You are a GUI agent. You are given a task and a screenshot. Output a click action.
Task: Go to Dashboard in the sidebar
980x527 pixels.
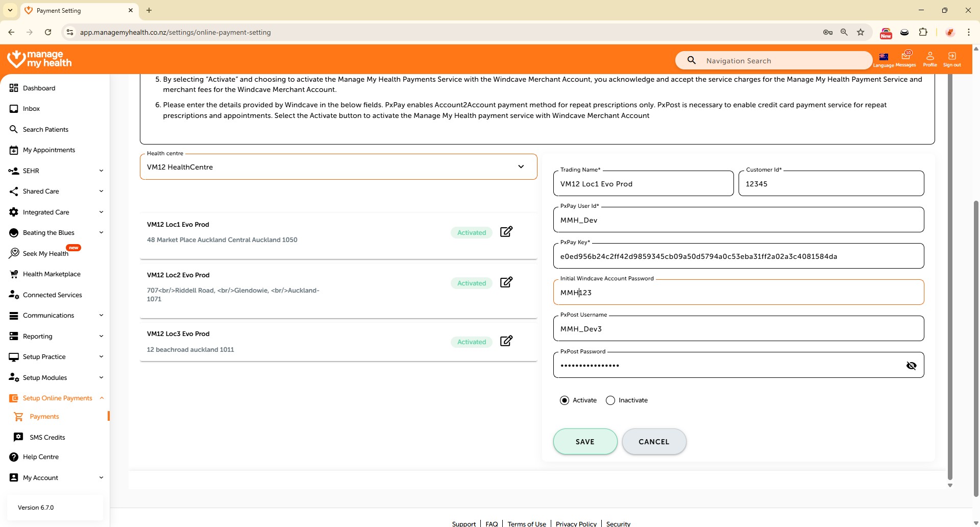point(39,88)
